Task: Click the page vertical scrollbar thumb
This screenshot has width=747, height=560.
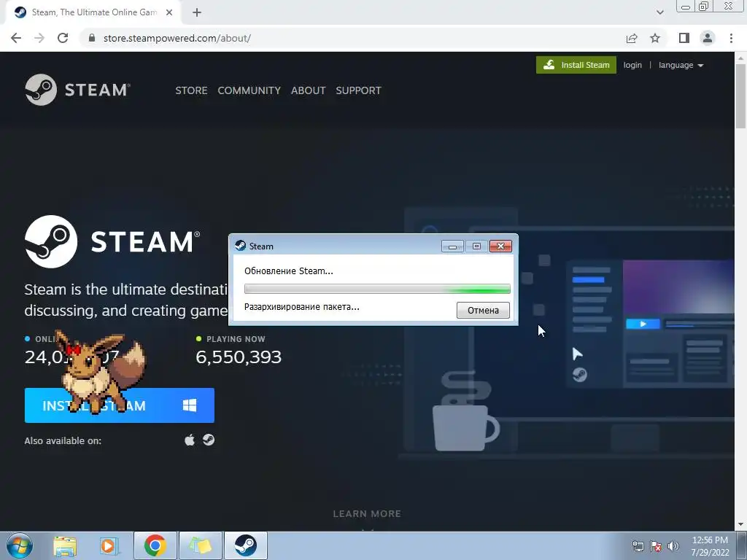Action: 740,96
